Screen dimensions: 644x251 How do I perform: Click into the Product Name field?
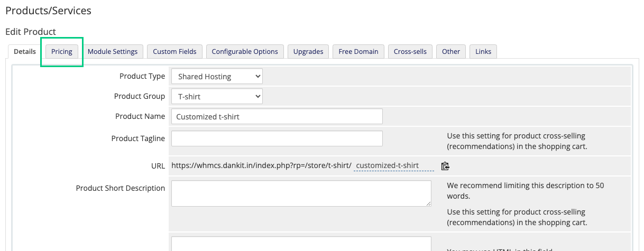click(x=277, y=116)
